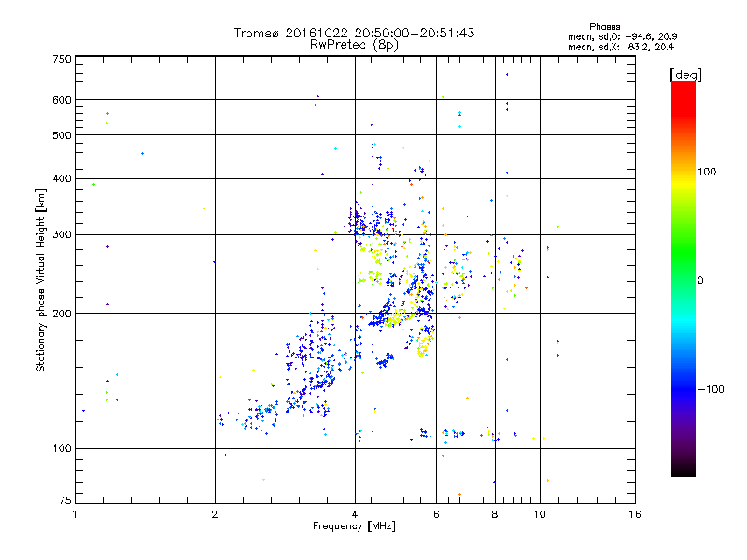Select the 'mean, sd,X: 83.2, 20.4' line
Screen dimensions: 747x560
[621, 47]
